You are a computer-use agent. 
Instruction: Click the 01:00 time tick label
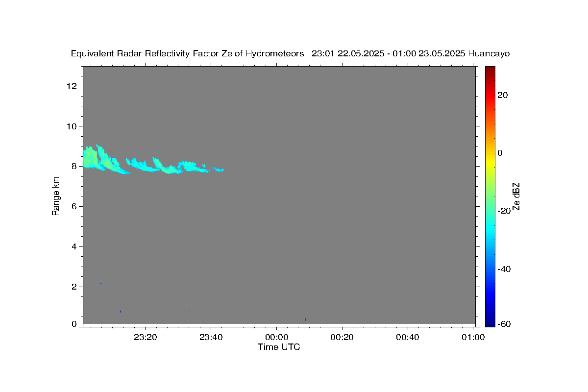(473, 337)
